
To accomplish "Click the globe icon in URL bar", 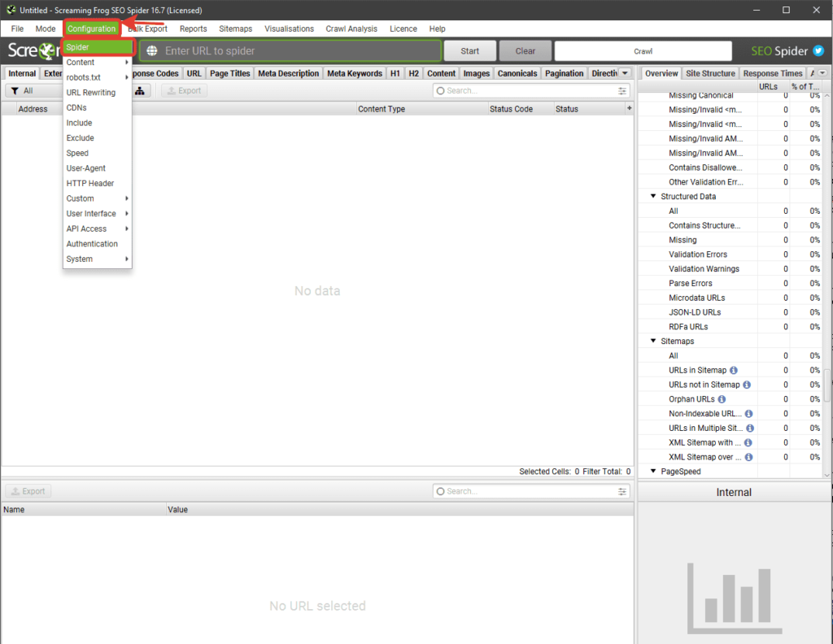I will coord(152,51).
